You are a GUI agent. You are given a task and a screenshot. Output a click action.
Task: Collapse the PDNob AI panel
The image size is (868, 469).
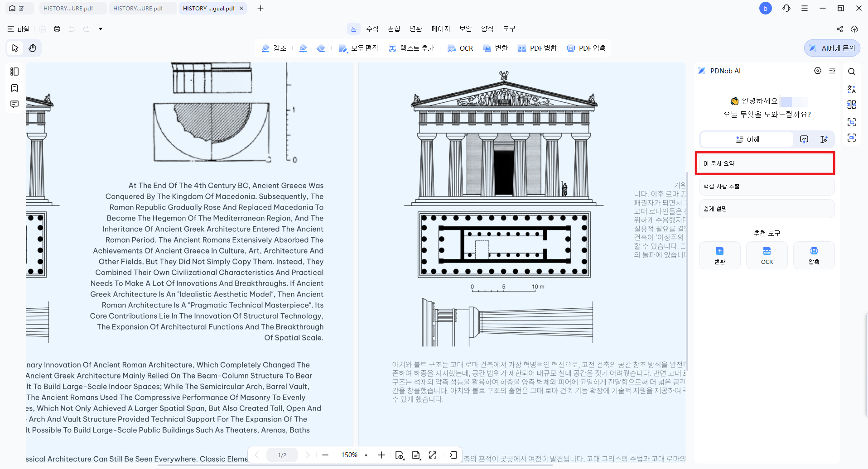click(x=832, y=71)
